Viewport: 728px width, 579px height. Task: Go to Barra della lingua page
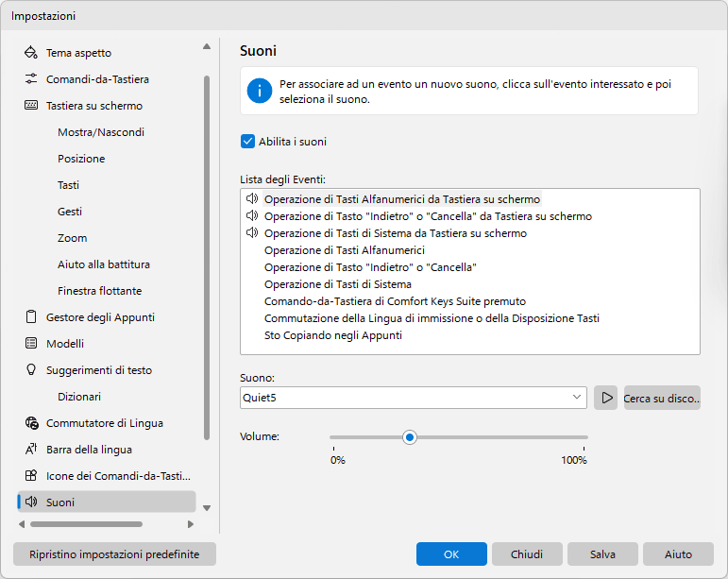(89, 450)
